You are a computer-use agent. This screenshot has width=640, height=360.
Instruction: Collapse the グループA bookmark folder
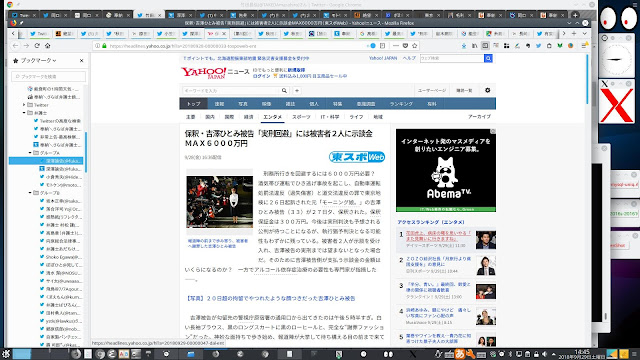[x=30, y=153]
